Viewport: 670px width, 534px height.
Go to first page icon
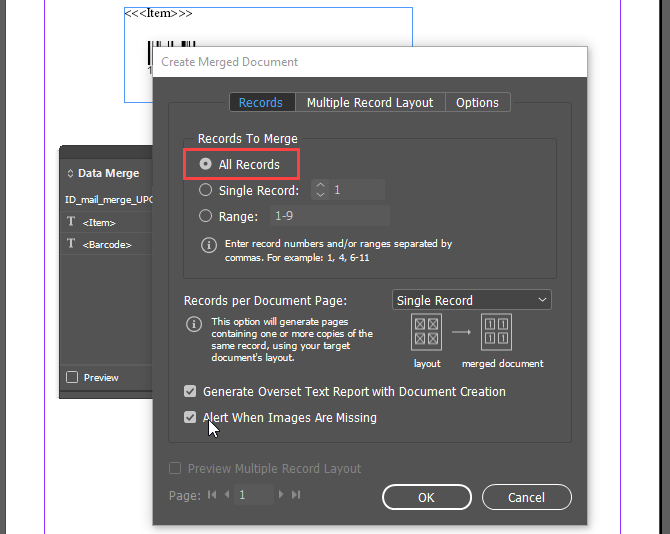212,495
